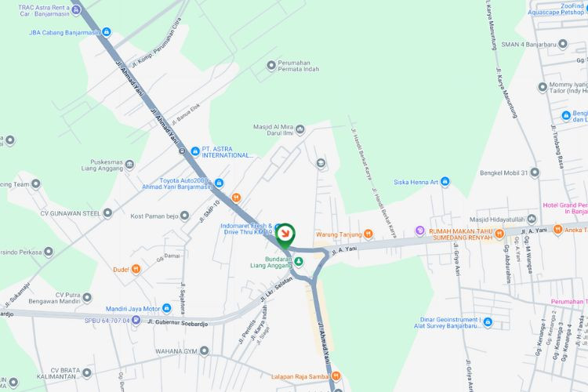Image resolution: width=588 pixels, height=392 pixels.
Task: Select the SMAN 4 Banjarbaru marker
Action: click(x=562, y=44)
